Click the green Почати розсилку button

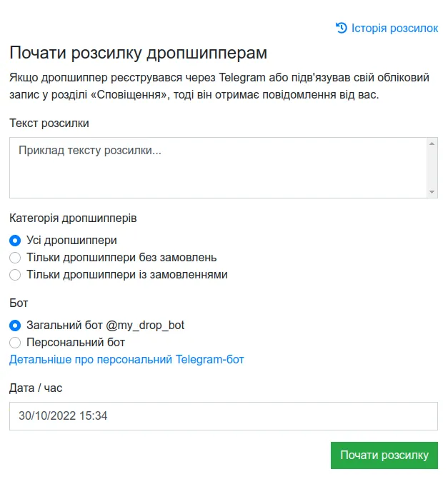point(384,455)
